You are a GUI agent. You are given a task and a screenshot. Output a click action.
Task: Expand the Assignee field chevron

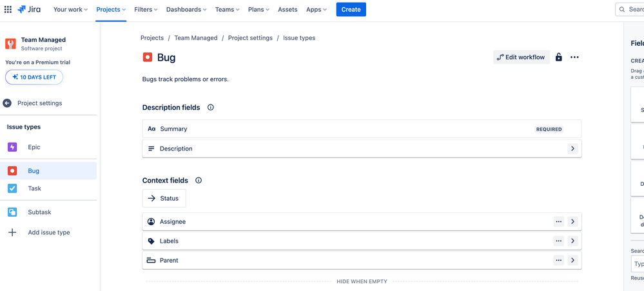click(x=573, y=221)
